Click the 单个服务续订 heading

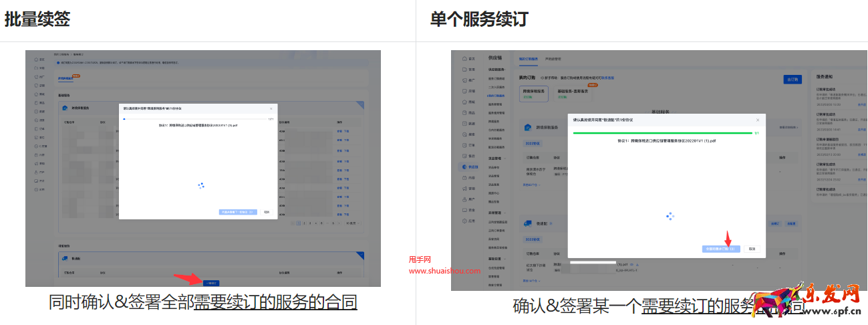point(479,19)
